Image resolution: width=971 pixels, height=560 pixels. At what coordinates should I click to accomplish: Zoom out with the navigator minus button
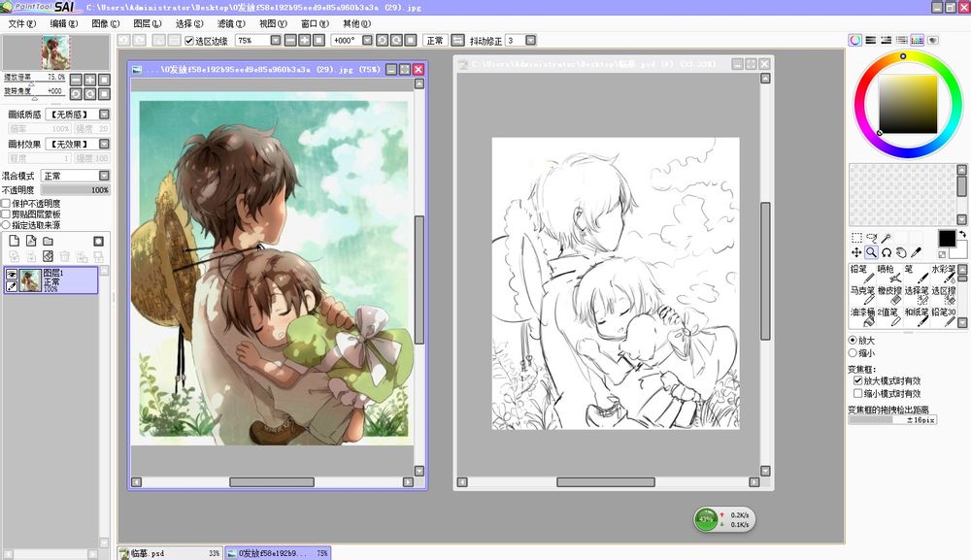(76, 80)
